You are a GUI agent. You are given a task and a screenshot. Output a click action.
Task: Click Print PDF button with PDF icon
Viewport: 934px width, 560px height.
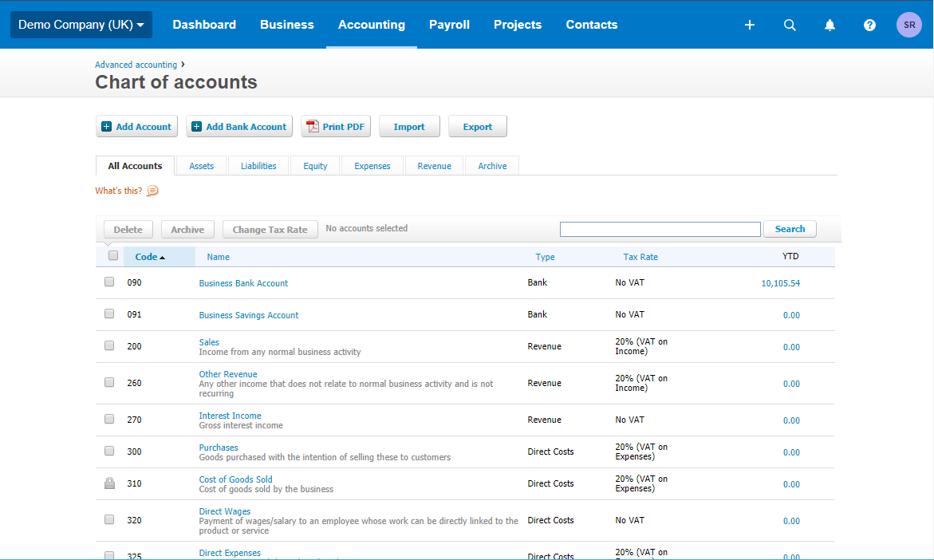click(x=336, y=127)
